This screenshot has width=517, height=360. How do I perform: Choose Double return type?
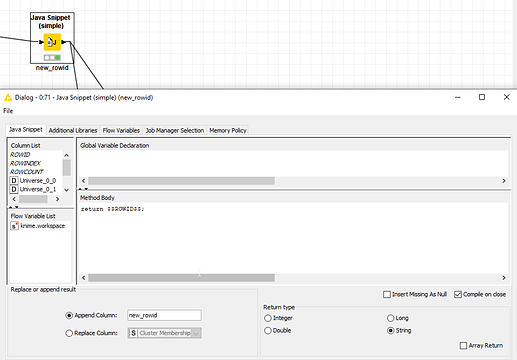tap(268, 330)
